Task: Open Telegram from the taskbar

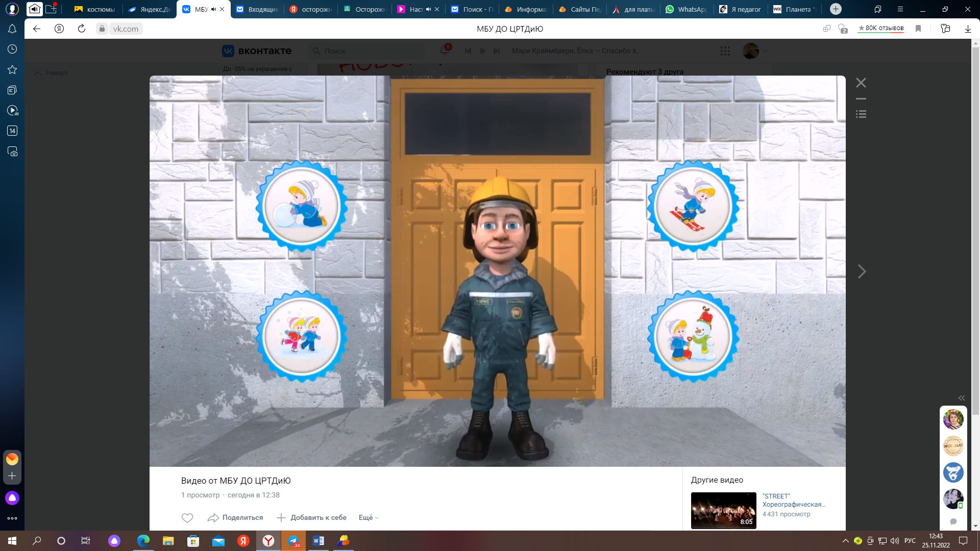Action: coord(293,541)
